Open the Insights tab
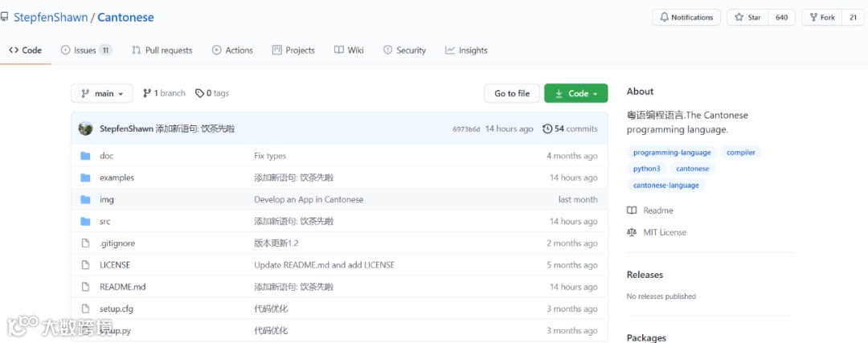The height and width of the screenshot is (343, 868). (x=466, y=51)
